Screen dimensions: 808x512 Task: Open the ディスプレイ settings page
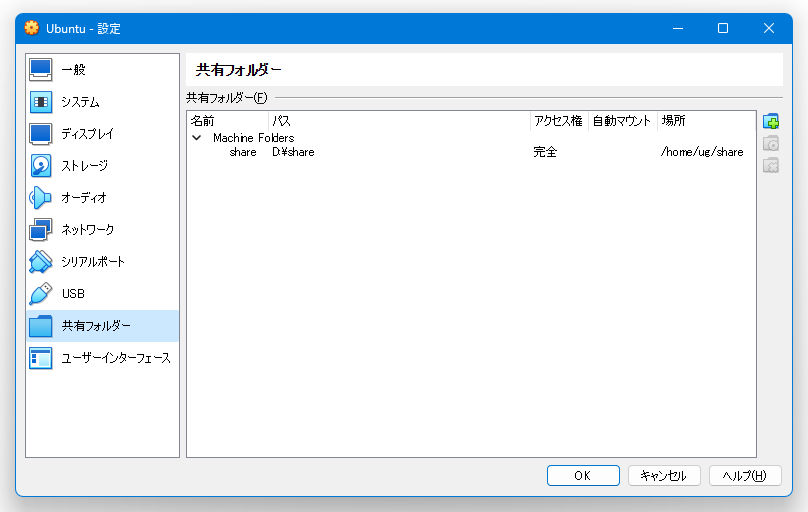point(102,134)
